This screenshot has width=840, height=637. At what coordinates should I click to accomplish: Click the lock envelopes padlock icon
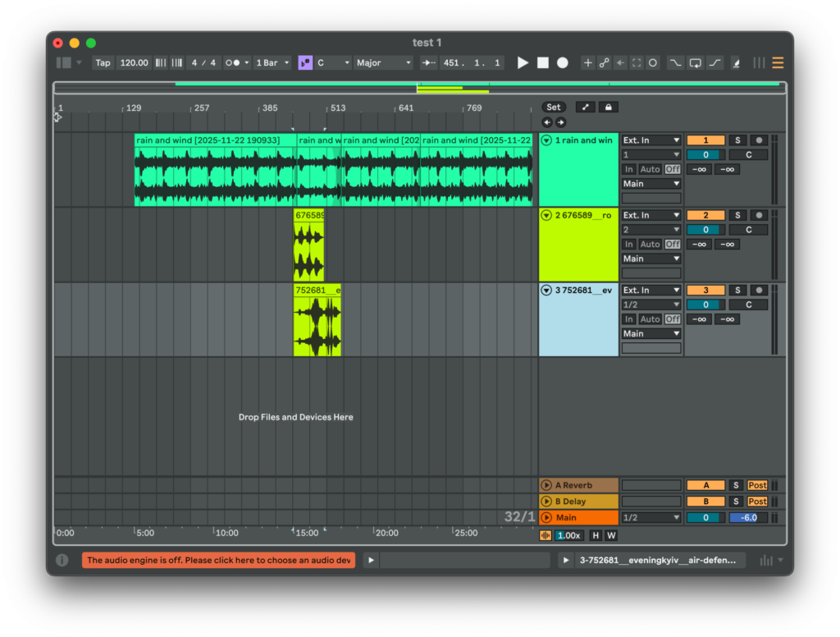608,107
